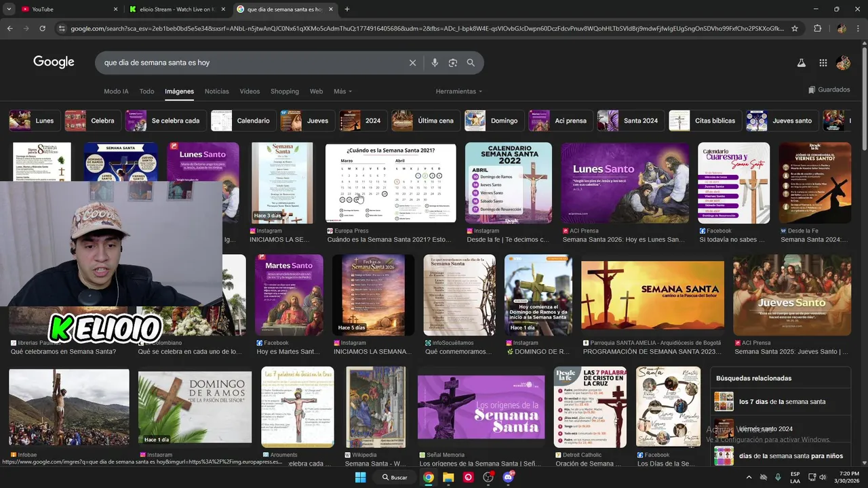This screenshot has width=868, height=488.
Task: Select Noticias results tab
Action: tap(217, 91)
